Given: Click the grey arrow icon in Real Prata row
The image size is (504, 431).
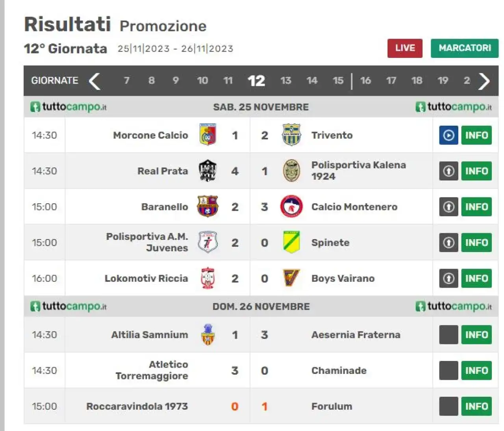Looking at the screenshot, I should pos(448,171).
